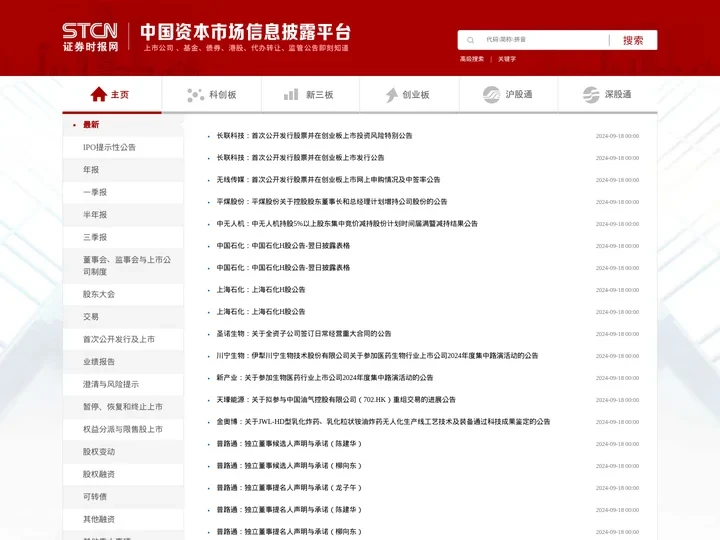
Task: Click the 科创板 dots icon
Action: point(195,95)
